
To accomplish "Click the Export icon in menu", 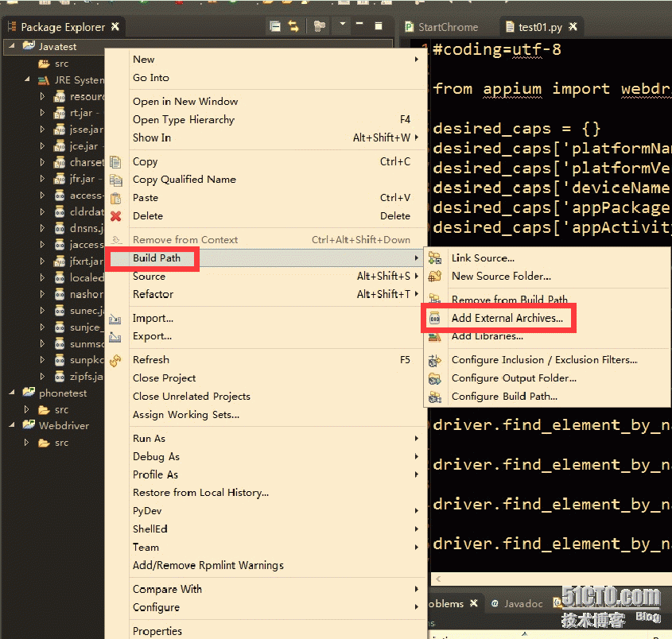I will point(115,337).
